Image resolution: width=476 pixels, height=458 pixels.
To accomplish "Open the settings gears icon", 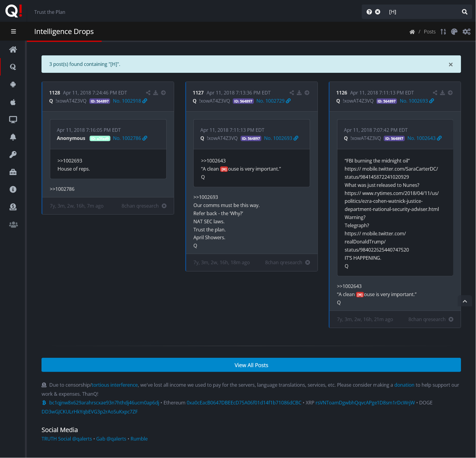I will coord(466,32).
